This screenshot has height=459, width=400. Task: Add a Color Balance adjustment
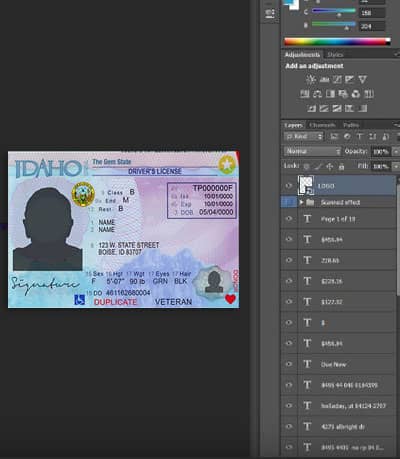[317, 94]
